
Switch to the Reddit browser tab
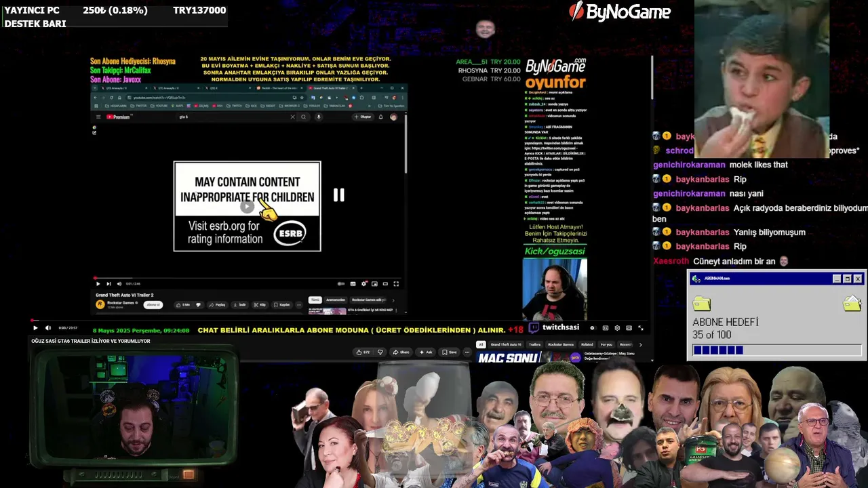pos(280,88)
